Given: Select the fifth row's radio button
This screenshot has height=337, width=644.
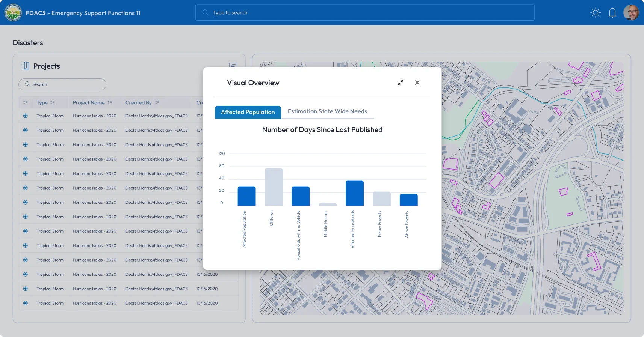Looking at the screenshot, I should (x=26, y=174).
